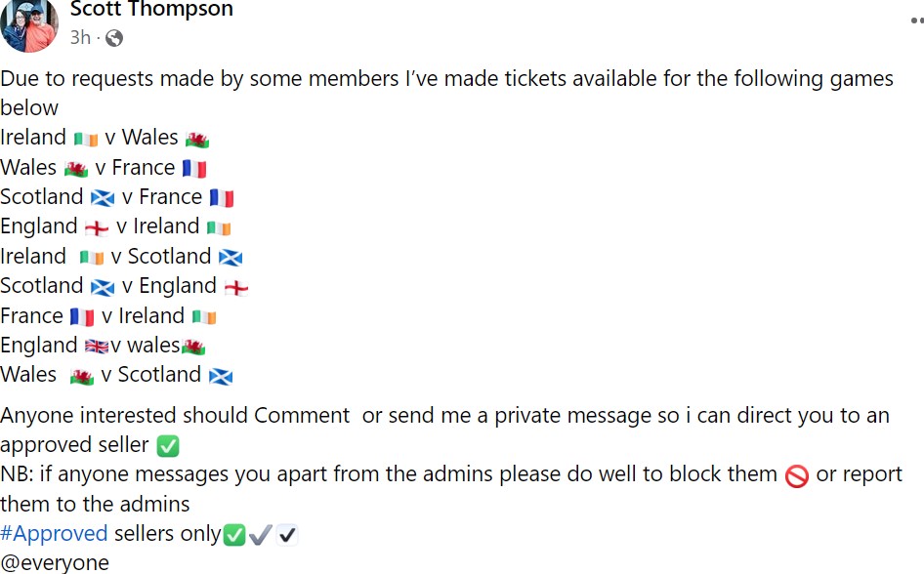Open the 3h post timestamp

point(80,38)
